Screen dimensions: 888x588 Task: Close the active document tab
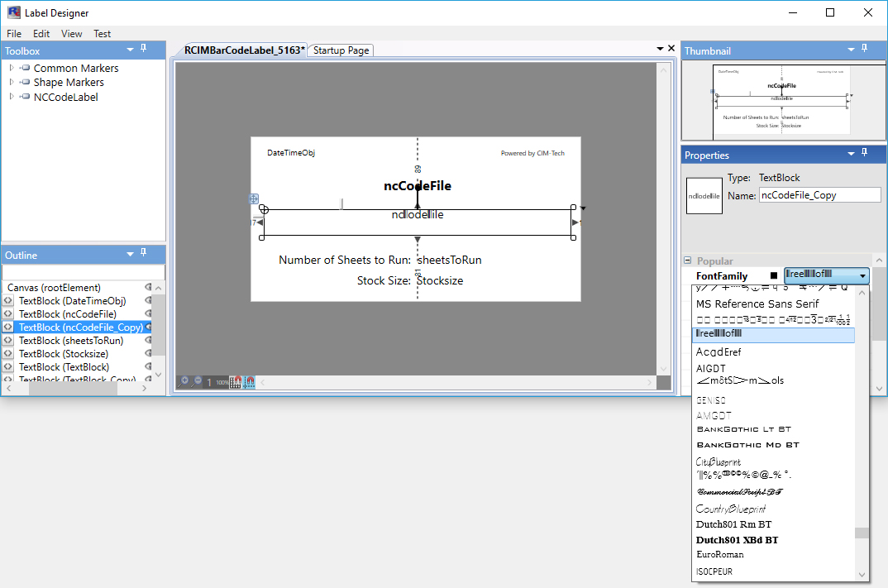[671, 48]
